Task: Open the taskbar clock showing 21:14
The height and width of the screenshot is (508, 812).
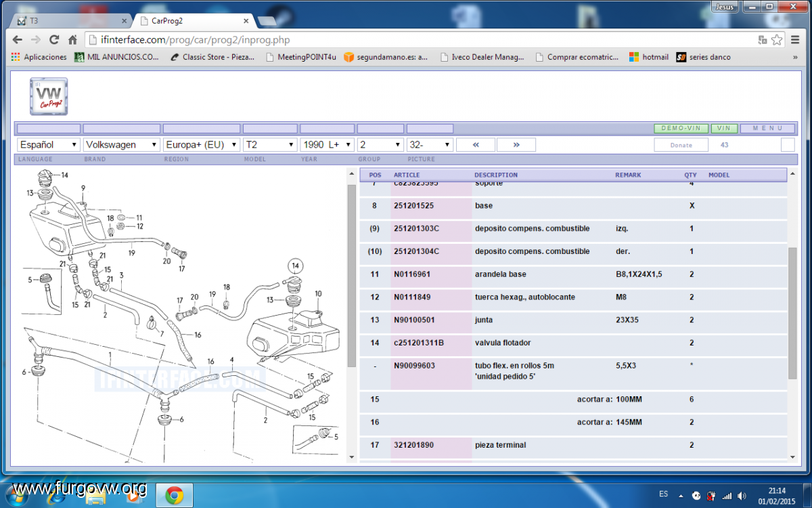Action: click(777, 496)
